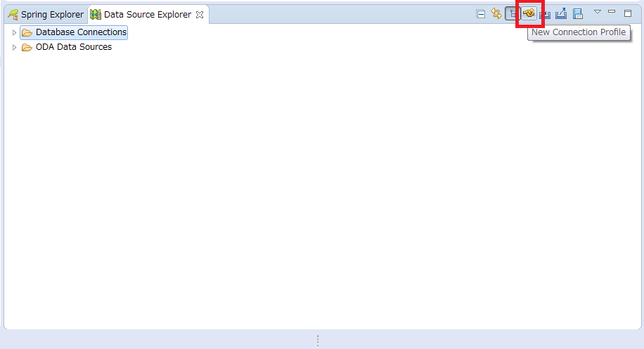Click the sash handle dots below panel
This screenshot has width=644, height=349.
[x=318, y=340]
